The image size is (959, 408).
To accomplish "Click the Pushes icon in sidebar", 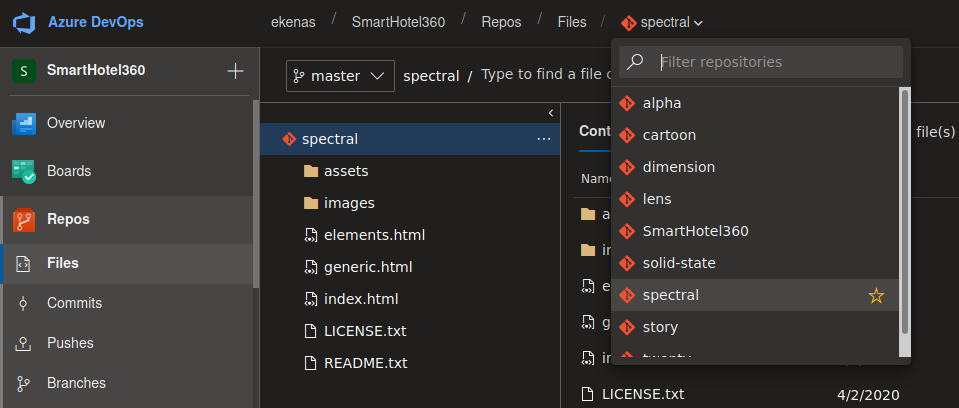I will (x=23, y=344).
